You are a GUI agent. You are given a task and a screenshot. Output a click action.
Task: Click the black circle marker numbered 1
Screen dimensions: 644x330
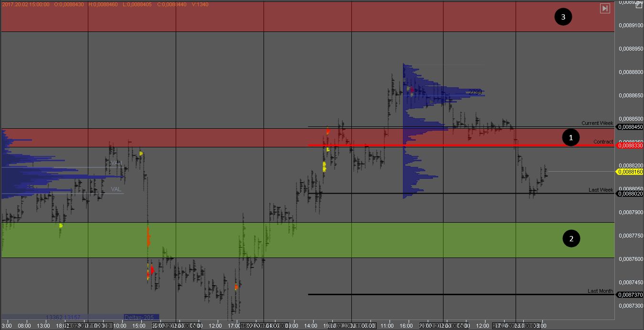pos(570,138)
